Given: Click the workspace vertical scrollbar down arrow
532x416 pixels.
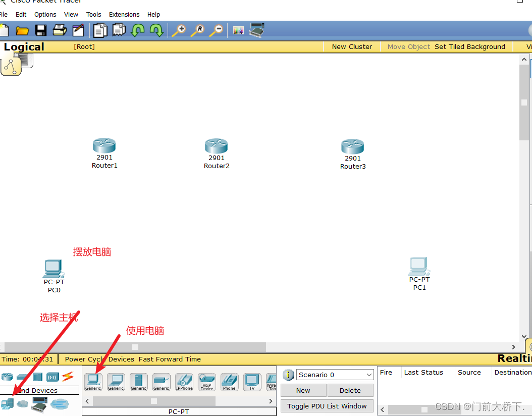Looking at the screenshot, I should 524,336.
